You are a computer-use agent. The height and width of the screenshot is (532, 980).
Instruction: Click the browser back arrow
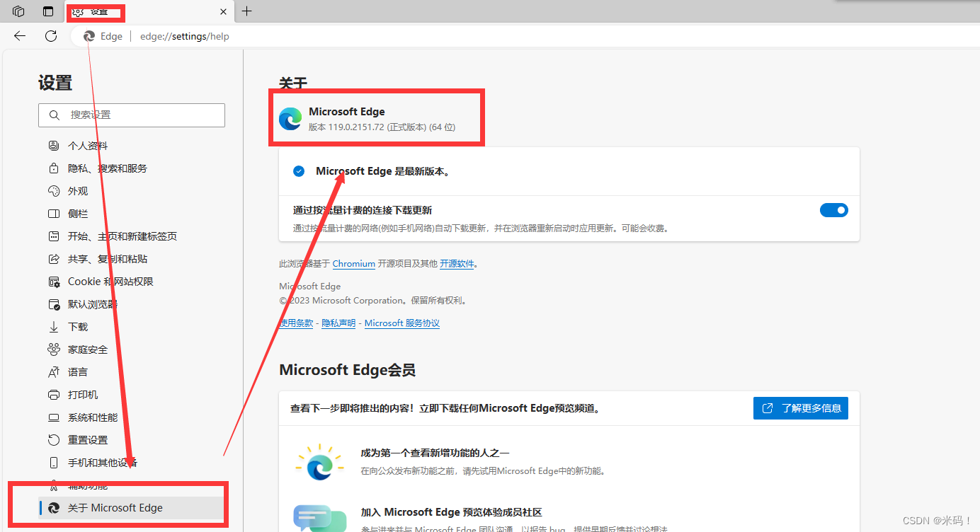click(20, 36)
